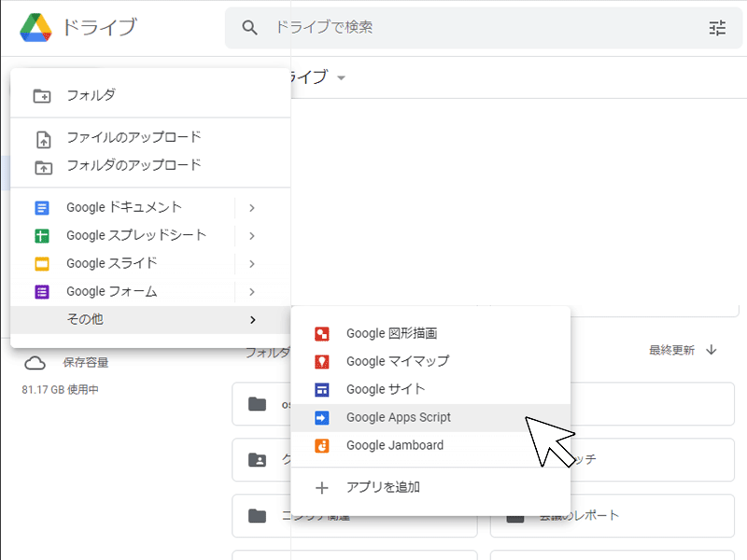
Task: Expand Google スライド submenu arrow
Action: [252, 264]
